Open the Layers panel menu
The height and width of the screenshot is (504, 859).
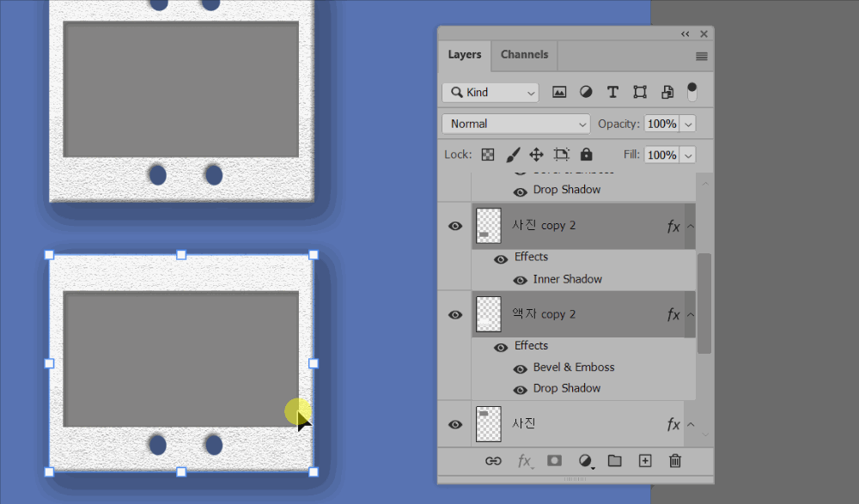click(x=701, y=57)
